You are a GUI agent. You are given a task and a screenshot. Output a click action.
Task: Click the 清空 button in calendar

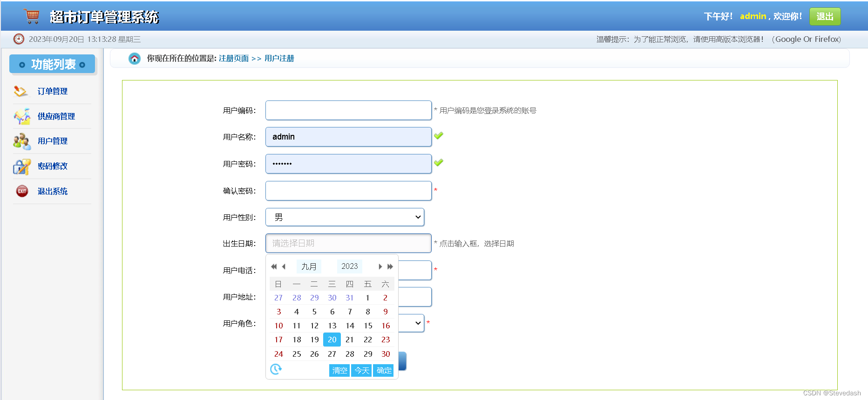339,371
